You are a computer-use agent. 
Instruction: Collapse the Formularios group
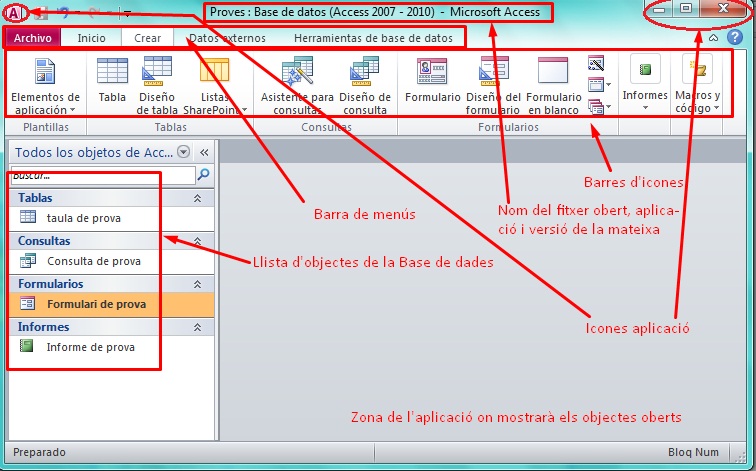coord(197,284)
